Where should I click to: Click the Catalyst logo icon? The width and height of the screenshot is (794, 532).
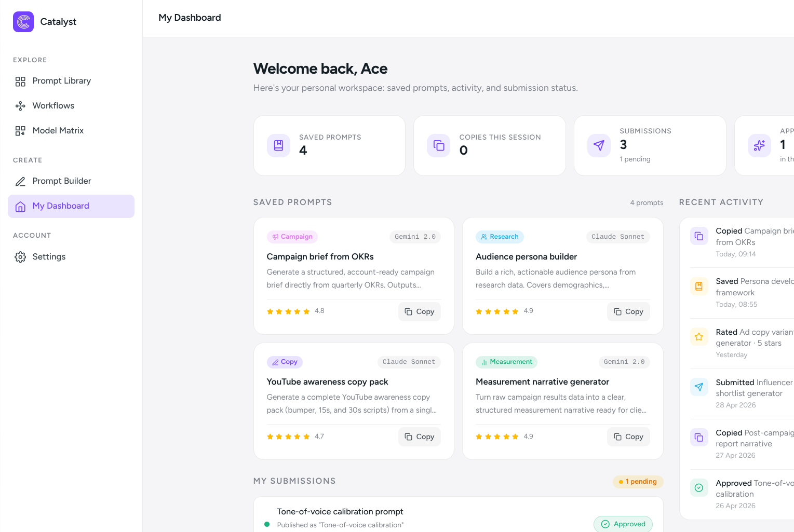[x=23, y=22]
